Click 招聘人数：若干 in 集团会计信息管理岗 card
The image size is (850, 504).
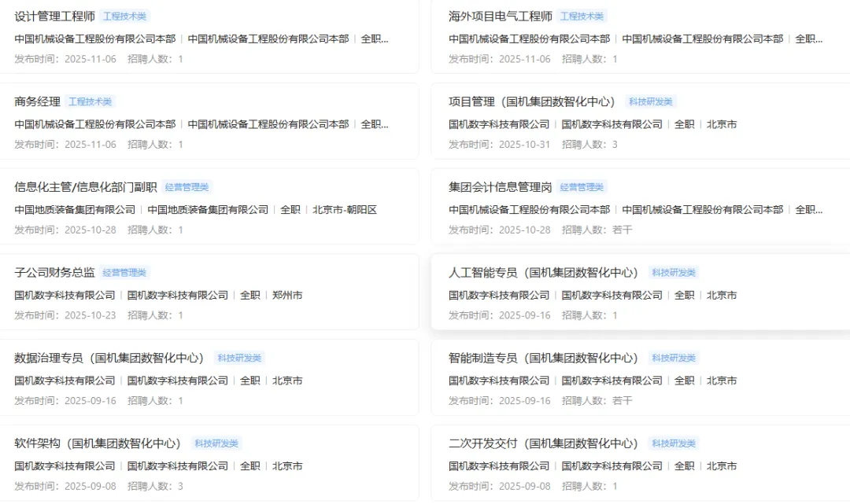597,230
